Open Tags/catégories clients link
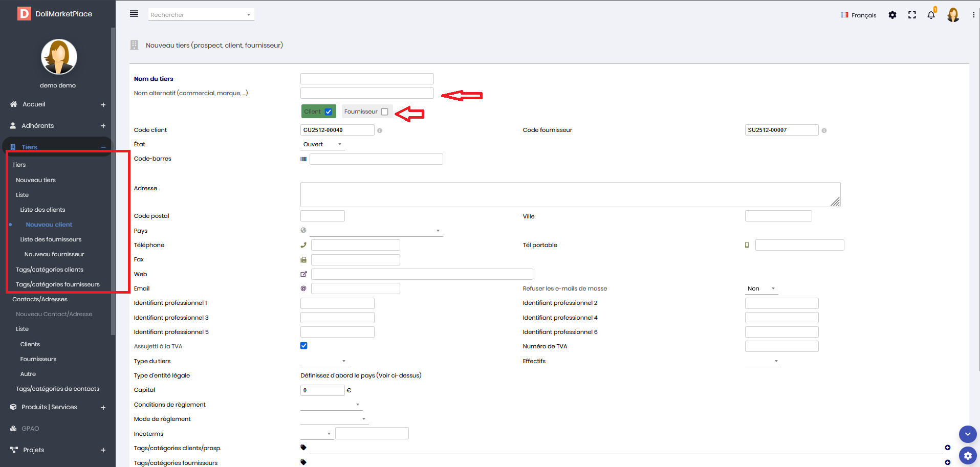This screenshot has height=467, width=980. click(49, 270)
